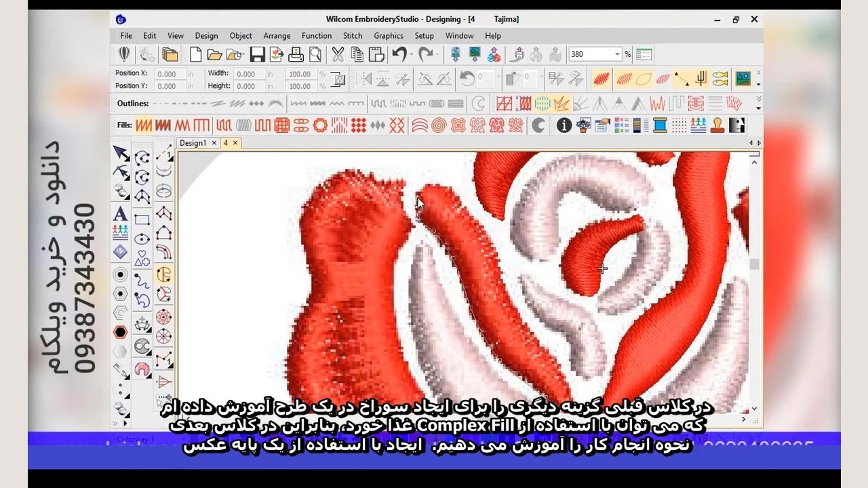Click scroll-right arrow of tab strip
Image resolution: width=868 pixels, height=488 pixels.
click(x=759, y=143)
